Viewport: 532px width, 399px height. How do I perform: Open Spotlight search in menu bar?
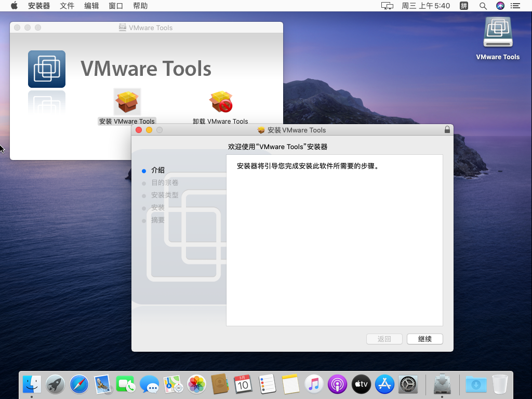tap(483, 6)
